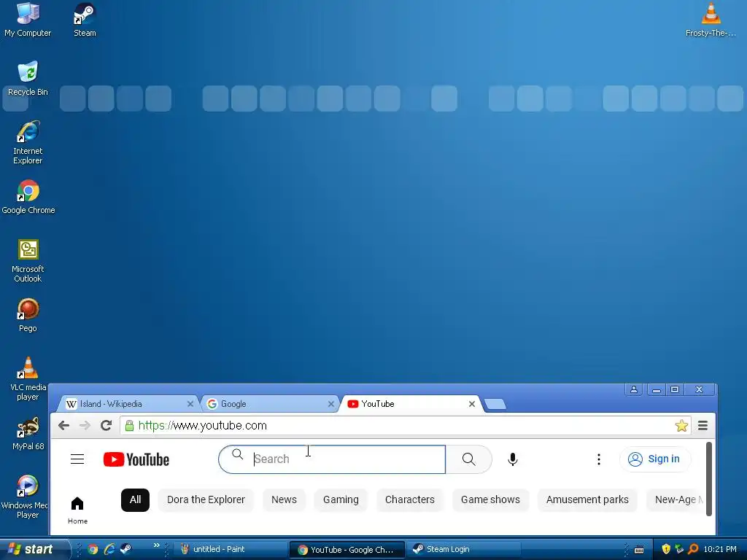Open the Recycle Bin
This screenshot has height=560, width=747.
coord(28,79)
